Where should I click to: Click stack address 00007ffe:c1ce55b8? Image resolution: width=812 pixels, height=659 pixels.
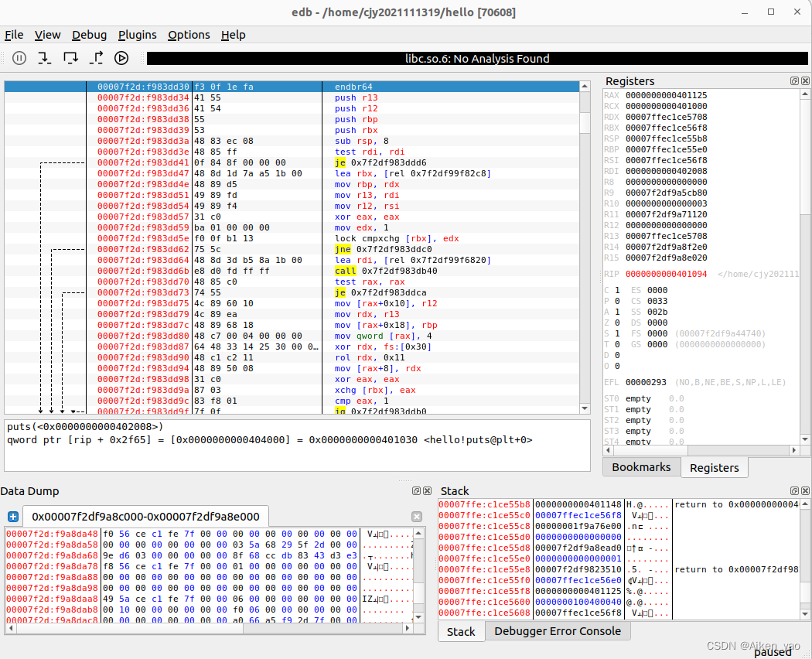[485, 504]
